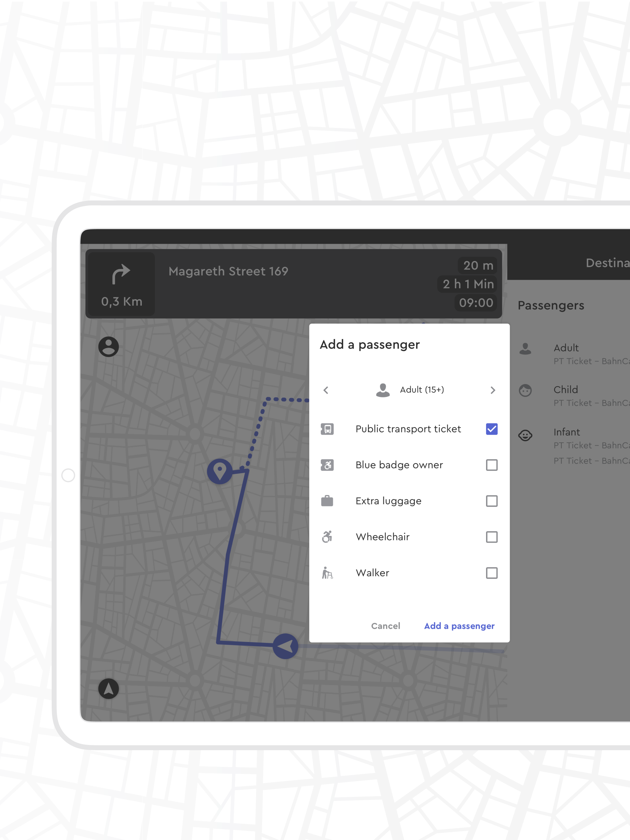630x840 pixels.
Task: Select the Adult row in Passengers list
Action: [x=574, y=354]
